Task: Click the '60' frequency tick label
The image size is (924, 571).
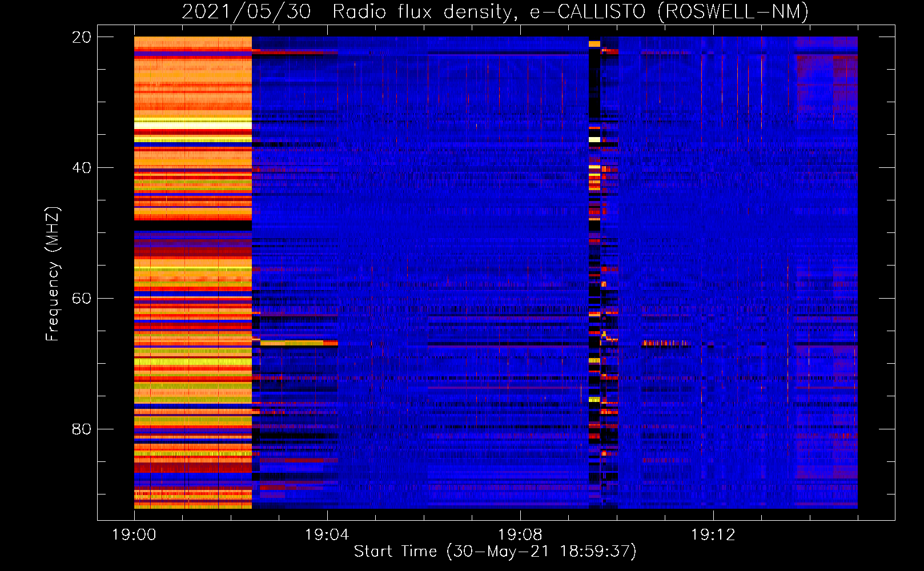Action: click(82, 299)
